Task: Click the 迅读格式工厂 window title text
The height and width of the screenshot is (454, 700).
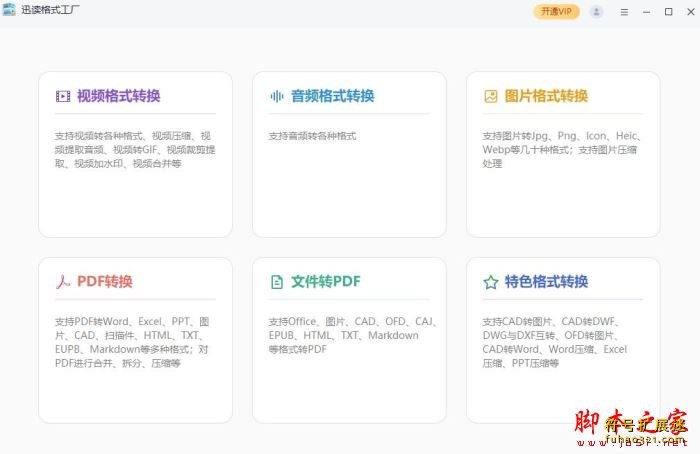Action: (x=50, y=10)
